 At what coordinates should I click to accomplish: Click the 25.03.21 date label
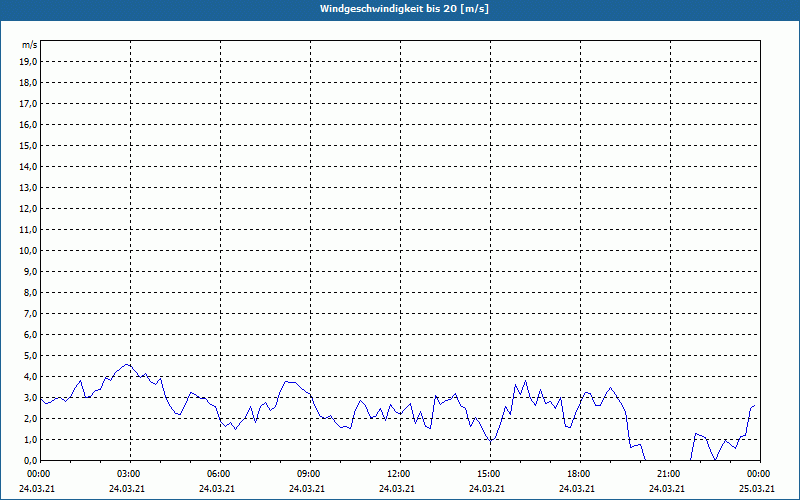tap(757, 488)
